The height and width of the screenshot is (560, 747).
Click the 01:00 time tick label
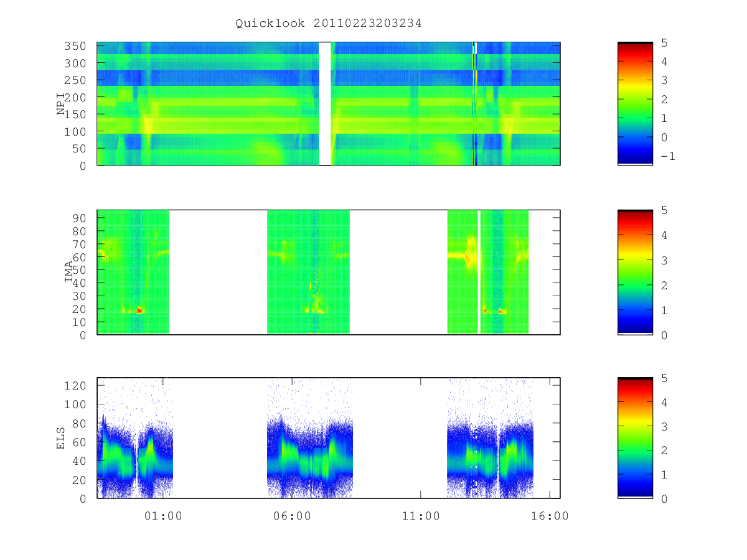pos(163,516)
